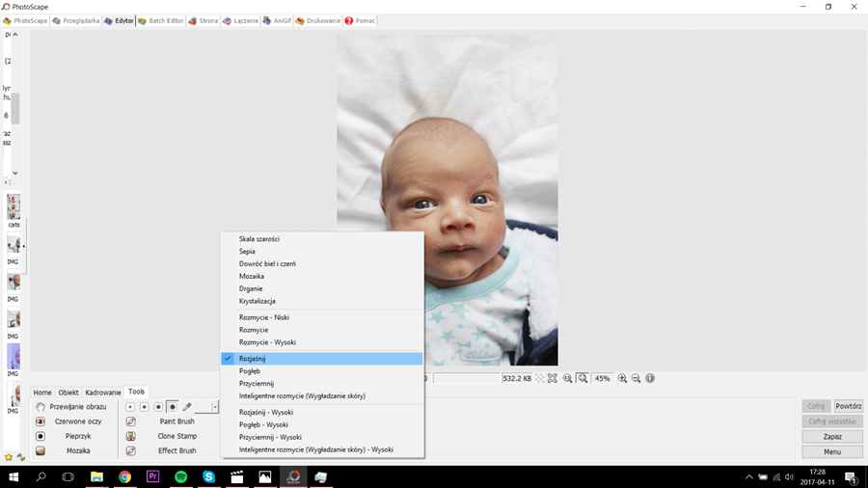
Task: Click the zoom in magnifier icon
Action: (622, 379)
